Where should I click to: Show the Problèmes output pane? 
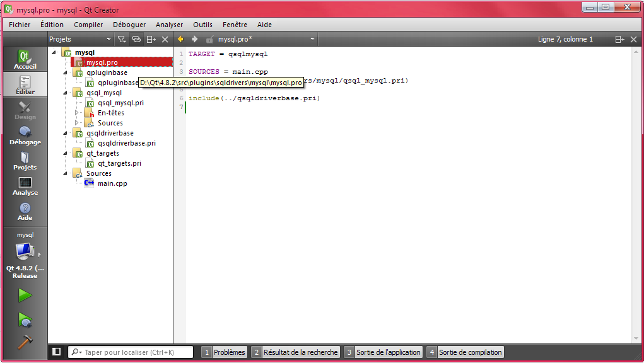coord(225,352)
